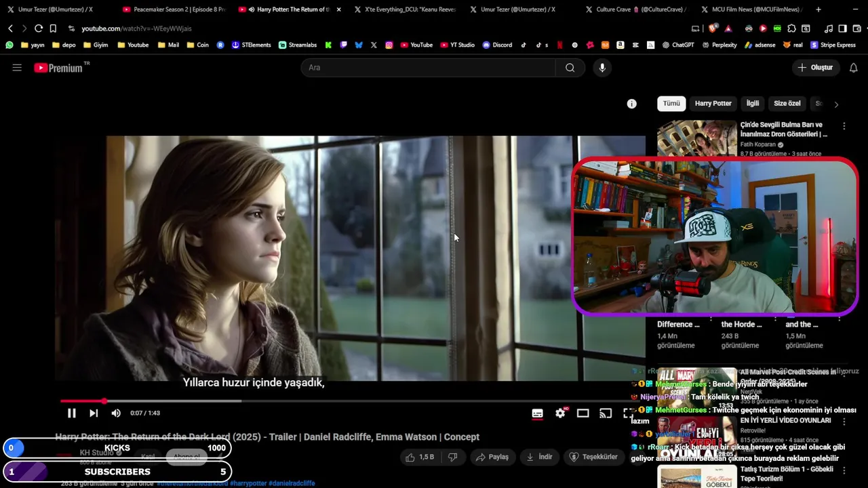Open the 'Mail' bookmarks folder
Viewport: 868px width, 488px height.
coord(168,45)
